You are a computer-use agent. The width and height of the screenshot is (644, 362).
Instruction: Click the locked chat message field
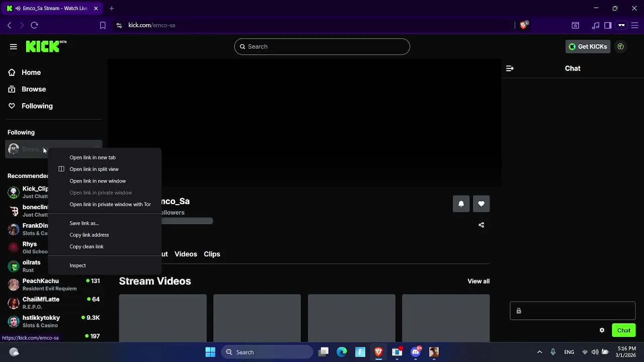pos(573,311)
